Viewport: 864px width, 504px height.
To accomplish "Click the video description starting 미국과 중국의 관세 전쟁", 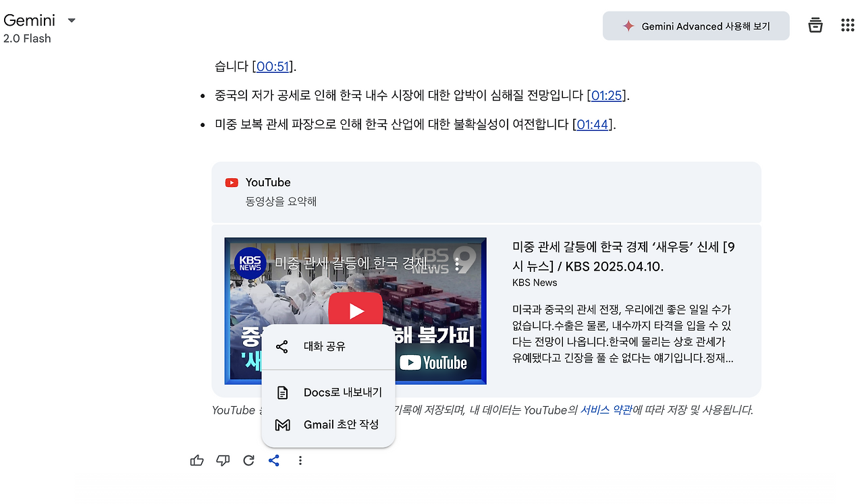I will pyautogui.click(x=622, y=334).
